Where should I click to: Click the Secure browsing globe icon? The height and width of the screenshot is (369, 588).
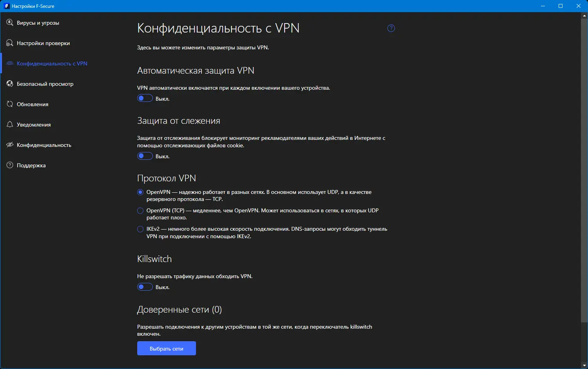(10, 84)
